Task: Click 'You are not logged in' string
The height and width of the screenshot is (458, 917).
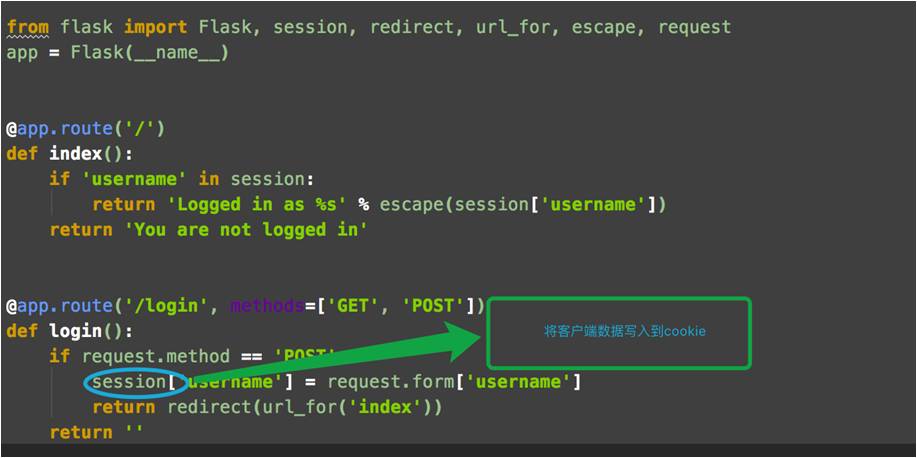Action: (x=246, y=229)
